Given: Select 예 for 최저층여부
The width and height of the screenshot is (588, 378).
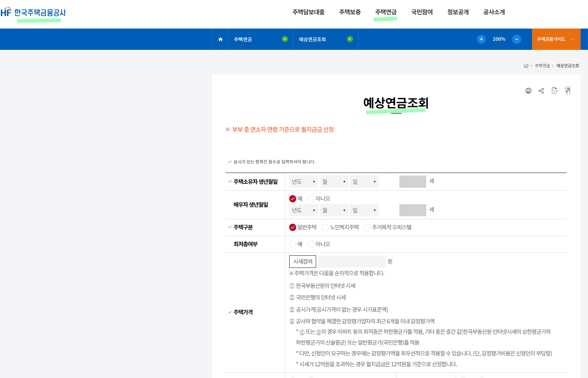Looking at the screenshot, I should point(293,244).
